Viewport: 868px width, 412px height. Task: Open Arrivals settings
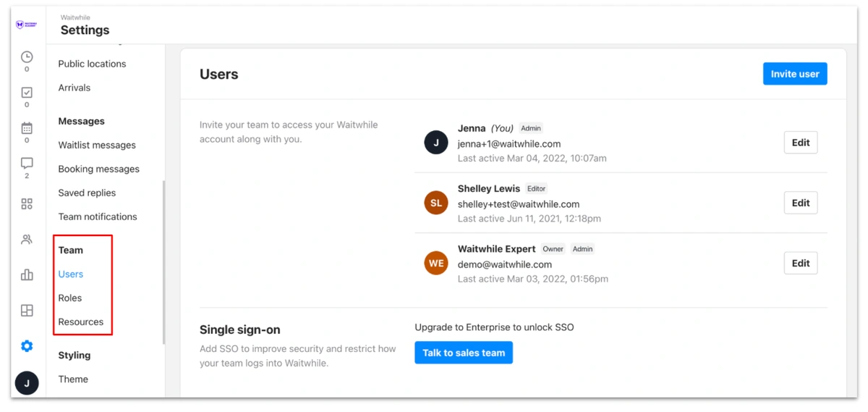[75, 88]
